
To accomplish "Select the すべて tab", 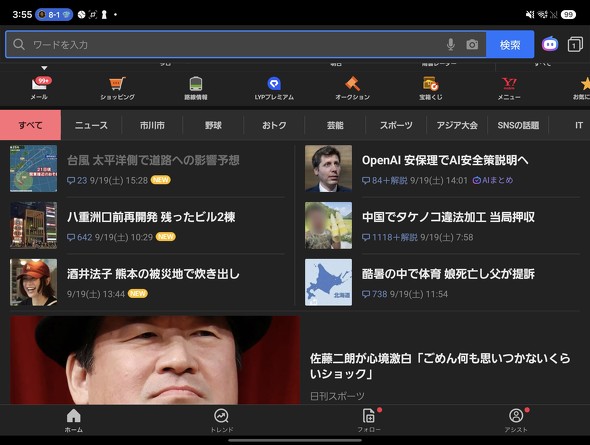I will tap(30, 125).
